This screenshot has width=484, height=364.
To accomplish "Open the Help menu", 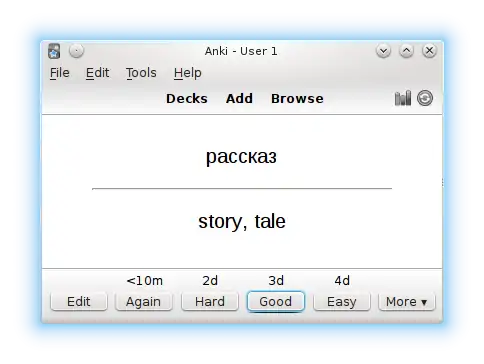I will tap(188, 73).
